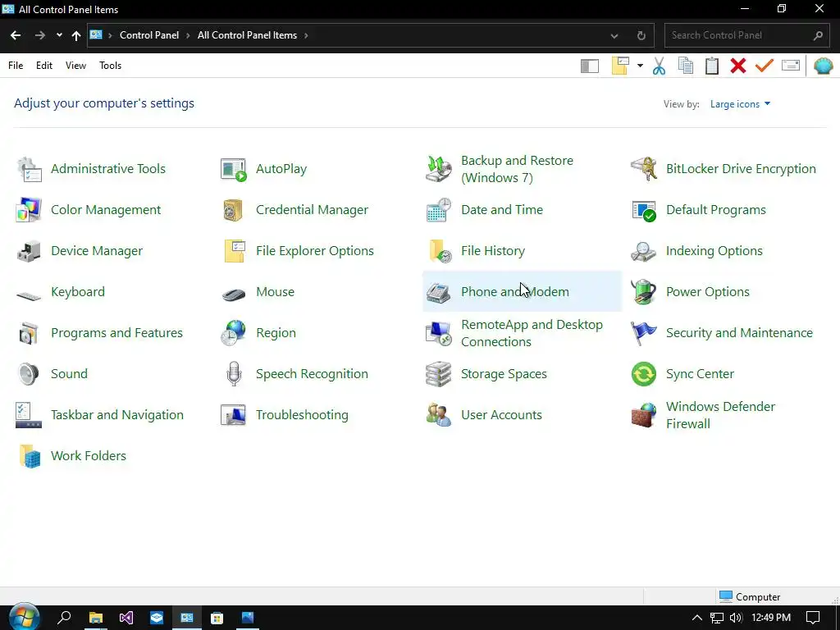The width and height of the screenshot is (840, 630).
Task: Open the Administrative Tools icon
Action: coord(29,169)
